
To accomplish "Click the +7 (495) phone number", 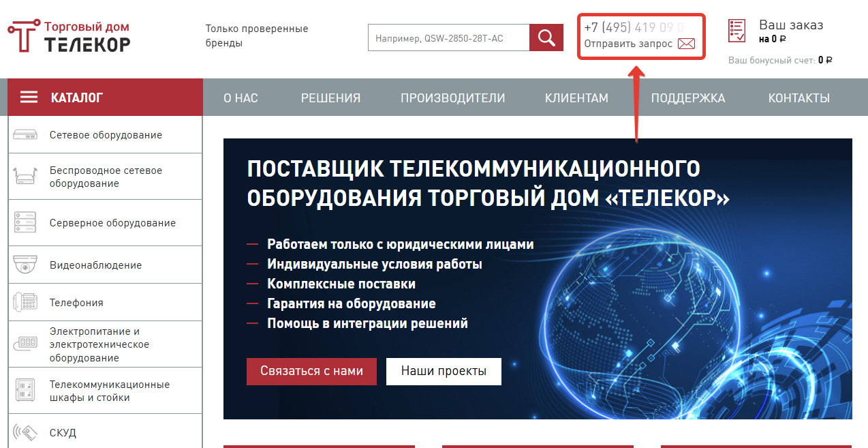I will pos(634,27).
